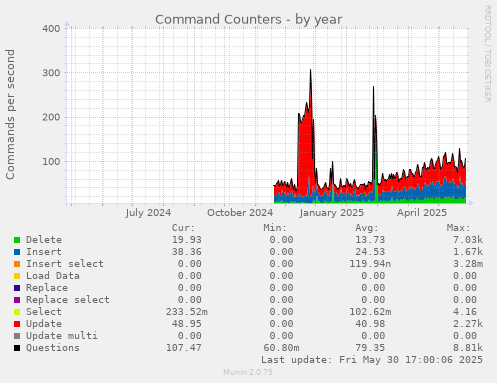This screenshot has height=383, width=497.
Task: Click Questions max value 8.81k
Action: [468, 348]
